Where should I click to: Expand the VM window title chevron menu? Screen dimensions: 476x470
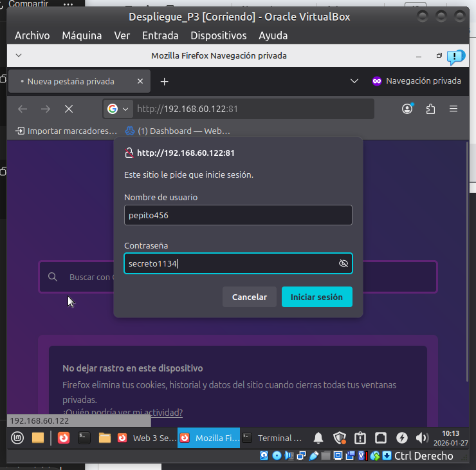pos(18,55)
